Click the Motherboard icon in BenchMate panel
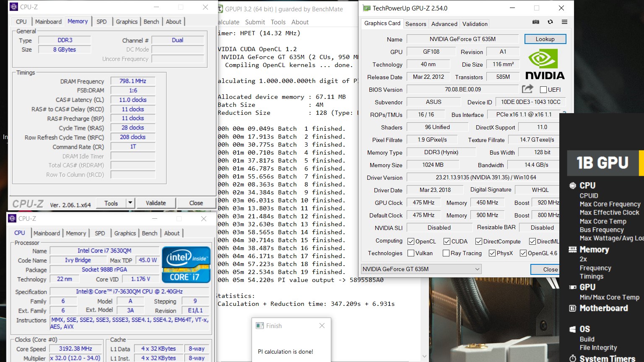Viewport: 644px width, 362px height. pos(572,308)
